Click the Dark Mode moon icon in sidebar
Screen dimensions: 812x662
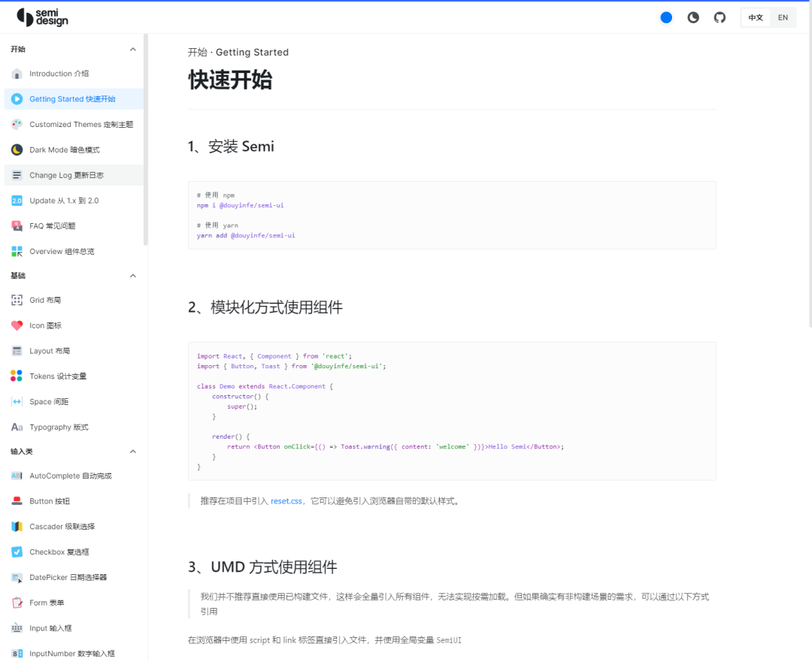point(17,150)
